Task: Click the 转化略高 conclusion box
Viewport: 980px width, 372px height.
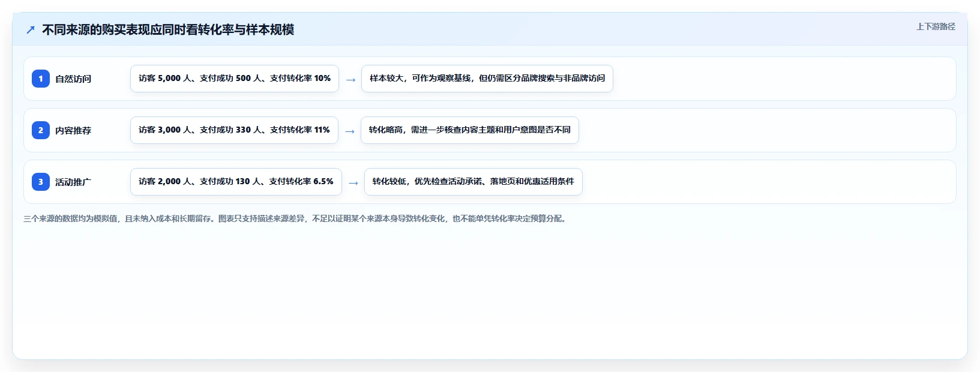Action: pyautogui.click(x=470, y=130)
